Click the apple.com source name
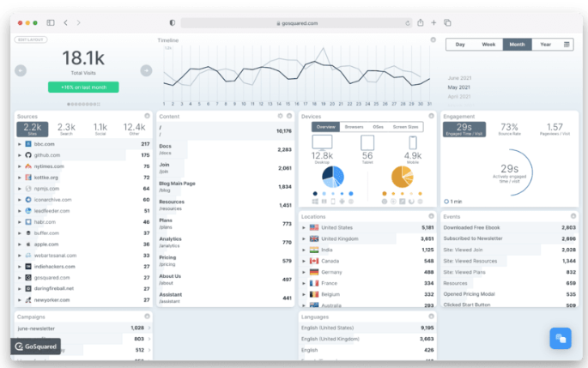 (46, 244)
